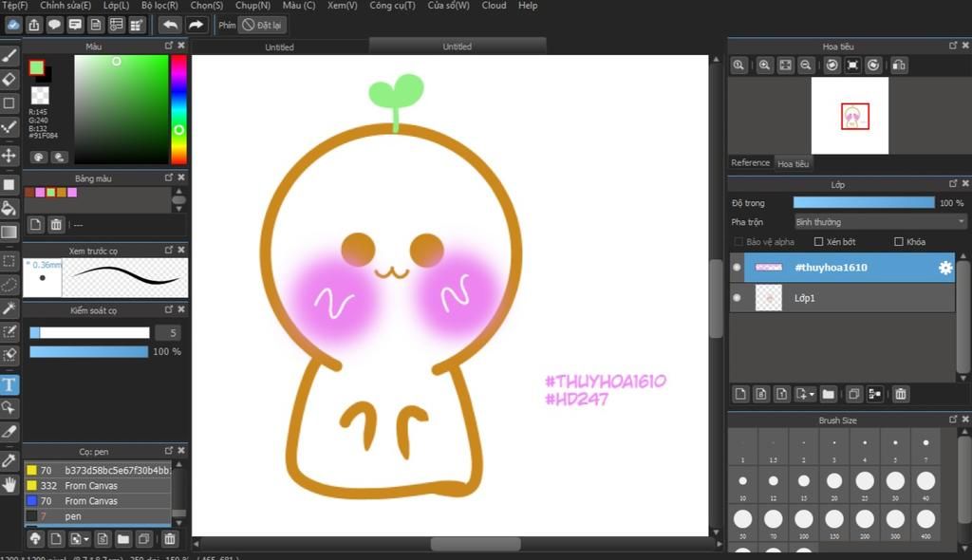
Task: Open the add brush dropdown in brush panel
Action: tap(80, 539)
